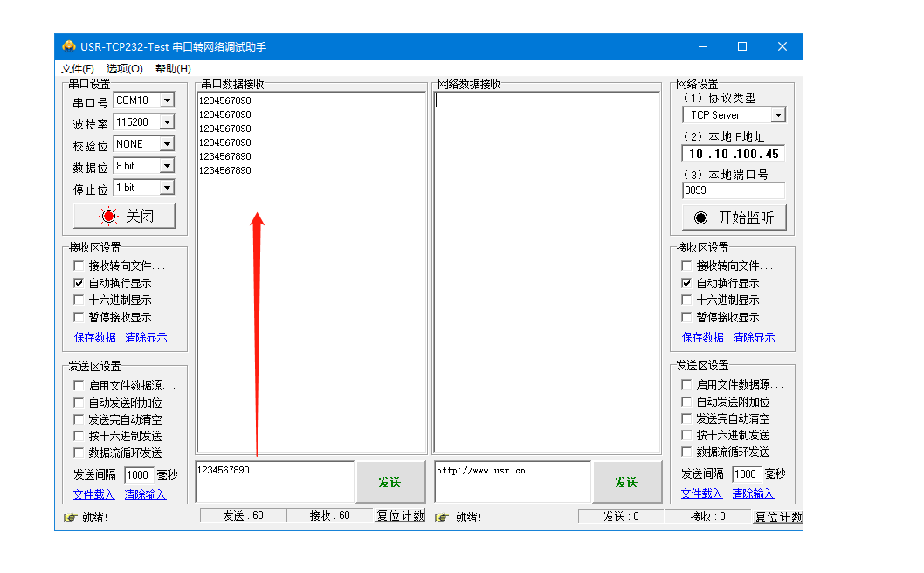Enable serial 自动发送附加位 checkbox
Screen dimensions: 924x573
tap(79, 404)
